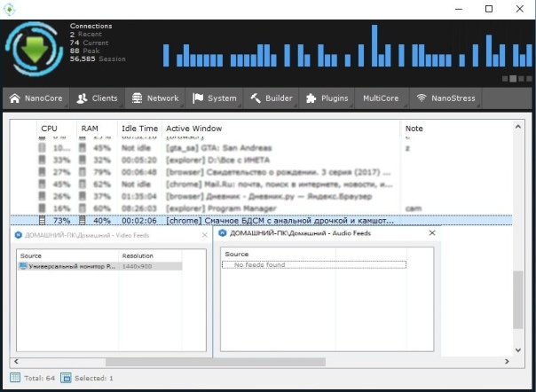Open the MultiCore tab
536x392 pixels.
point(380,98)
